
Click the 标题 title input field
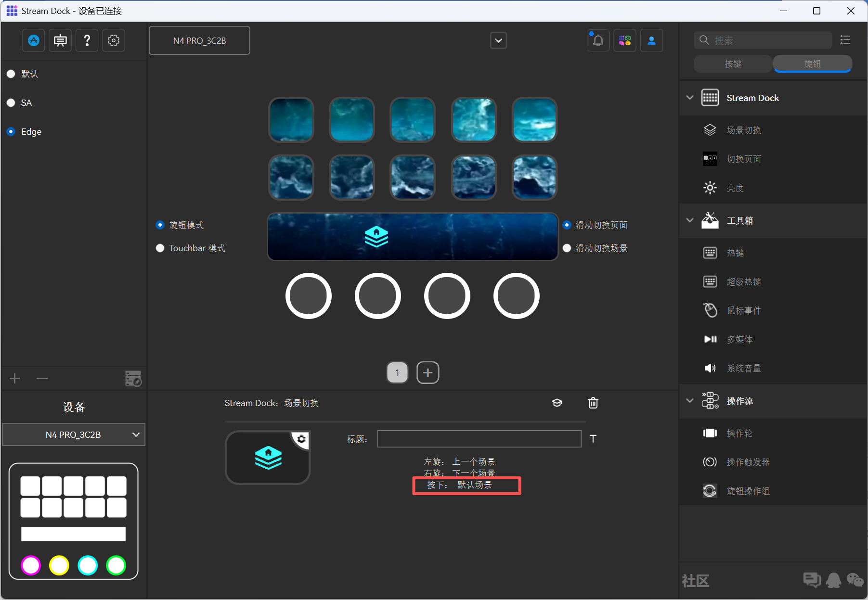click(479, 439)
